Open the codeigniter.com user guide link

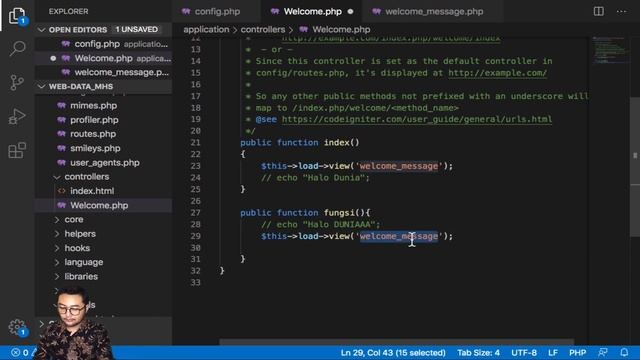click(x=417, y=119)
